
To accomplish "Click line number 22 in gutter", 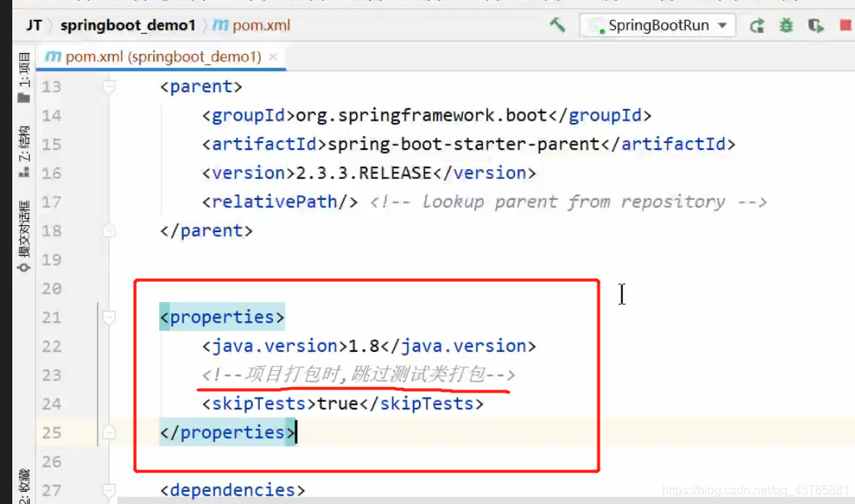I will [x=52, y=346].
